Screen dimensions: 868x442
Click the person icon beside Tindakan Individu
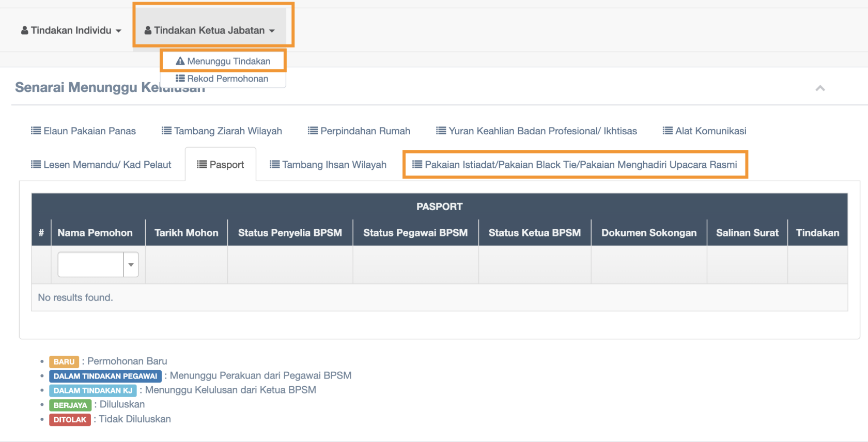[24, 30]
